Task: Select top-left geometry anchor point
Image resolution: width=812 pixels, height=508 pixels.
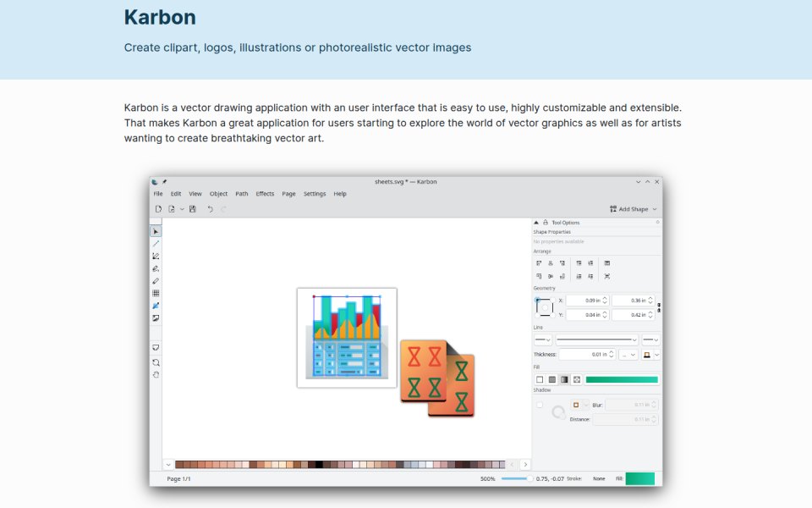Action: (x=537, y=300)
